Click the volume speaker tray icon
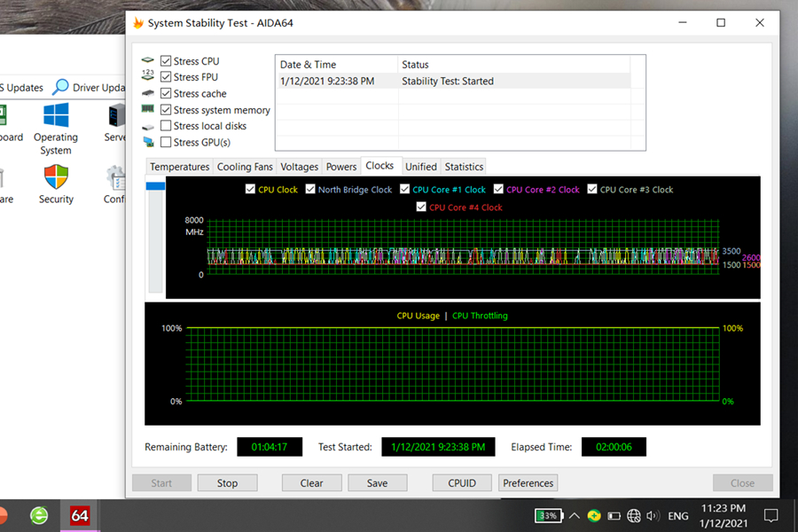 click(653, 515)
